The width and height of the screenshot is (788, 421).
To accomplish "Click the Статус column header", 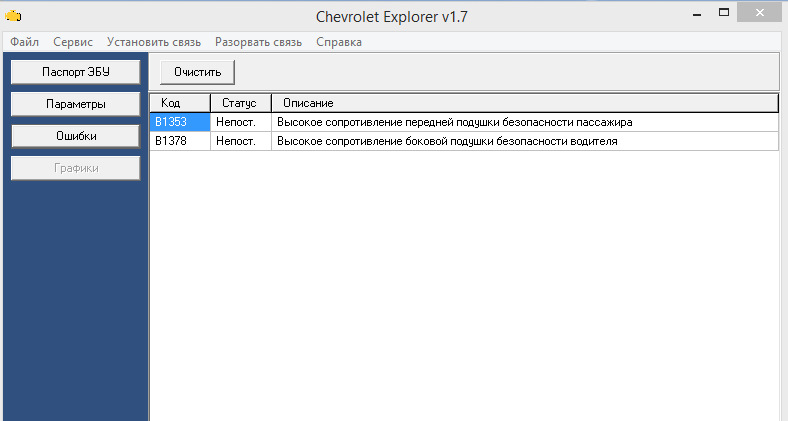I will pyautogui.click(x=241, y=103).
